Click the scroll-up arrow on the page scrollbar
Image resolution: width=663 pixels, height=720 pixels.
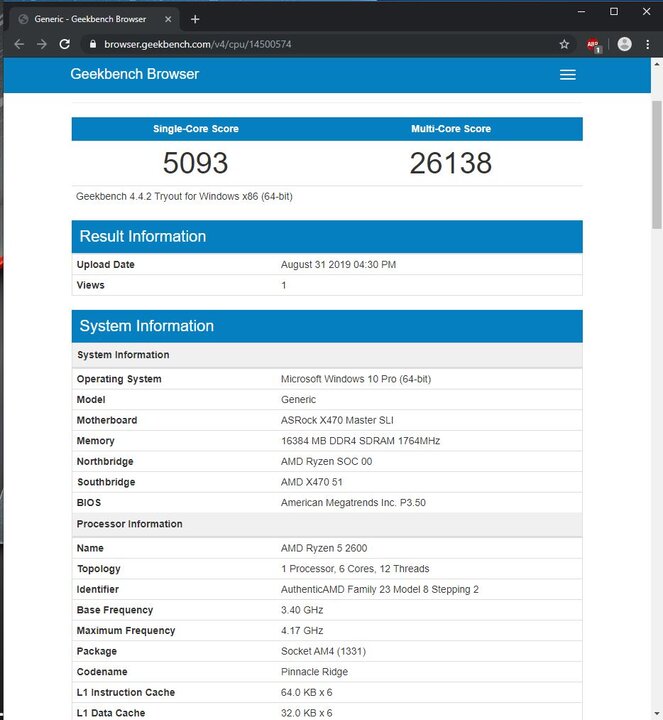point(657,64)
